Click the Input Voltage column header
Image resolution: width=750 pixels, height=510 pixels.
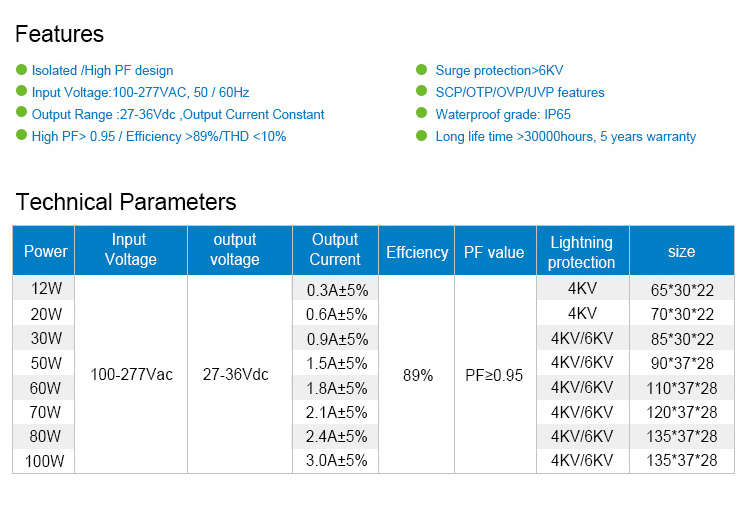point(131,250)
